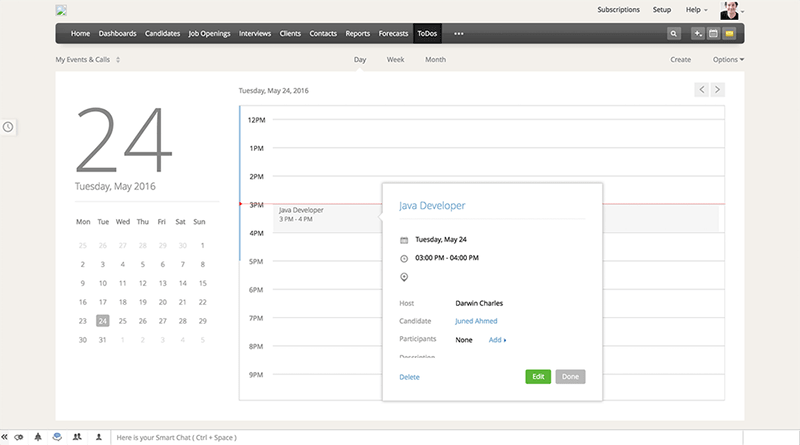This screenshot has width=800, height=445.
Task: Expand My Events & Calls selector
Action: point(87,60)
